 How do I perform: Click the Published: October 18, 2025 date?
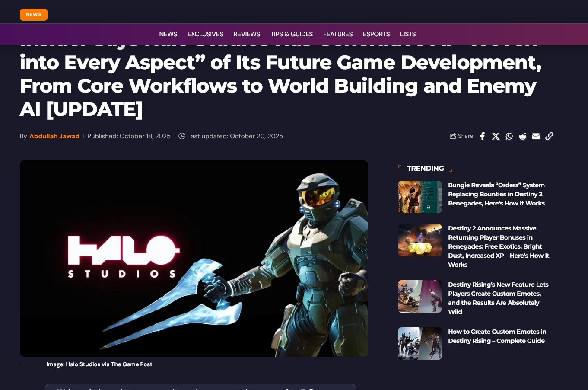point(129,136)
